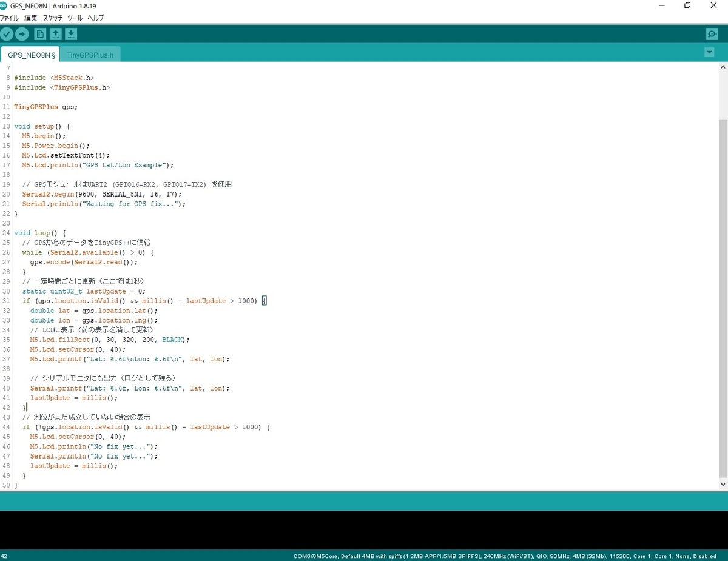Switch to the TinyGPSPlus.h tab
Screen dimensions: 728x561
click(90, 55)
